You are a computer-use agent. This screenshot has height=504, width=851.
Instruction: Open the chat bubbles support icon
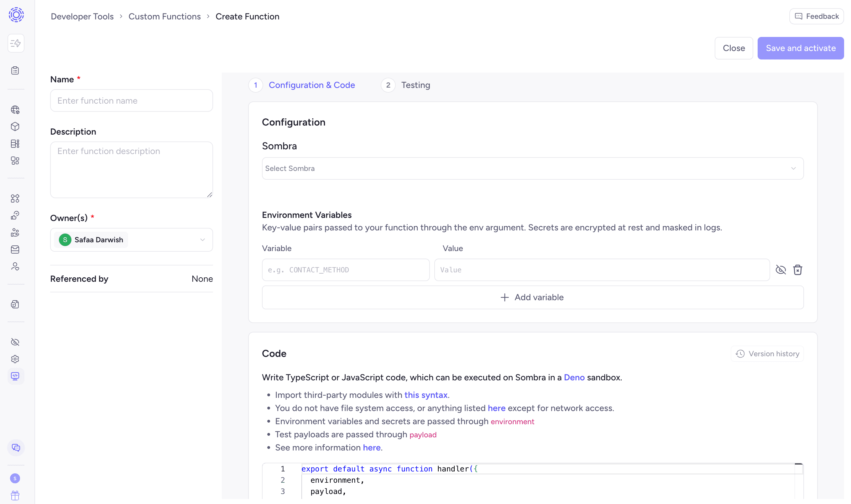[16, 448]
